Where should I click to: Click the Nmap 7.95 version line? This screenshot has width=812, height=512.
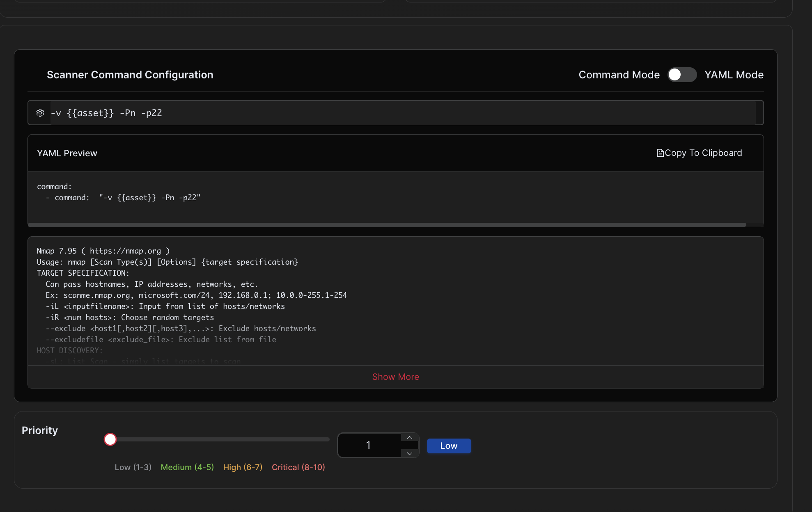pos(103,251)
